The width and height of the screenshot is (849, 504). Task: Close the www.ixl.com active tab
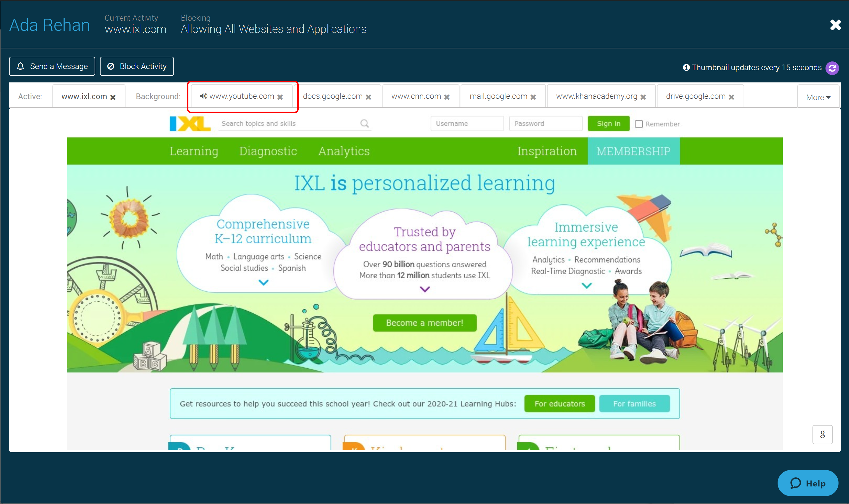(113, 98)
